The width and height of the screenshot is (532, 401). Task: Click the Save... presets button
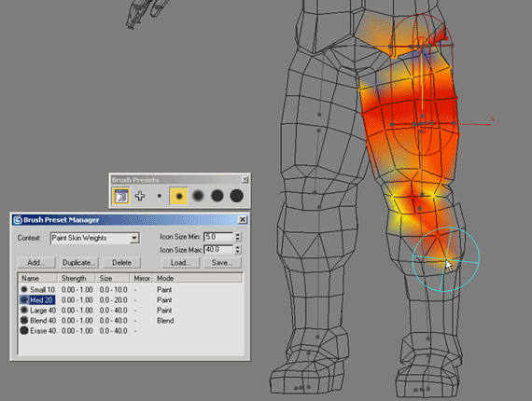pos(222,262)
